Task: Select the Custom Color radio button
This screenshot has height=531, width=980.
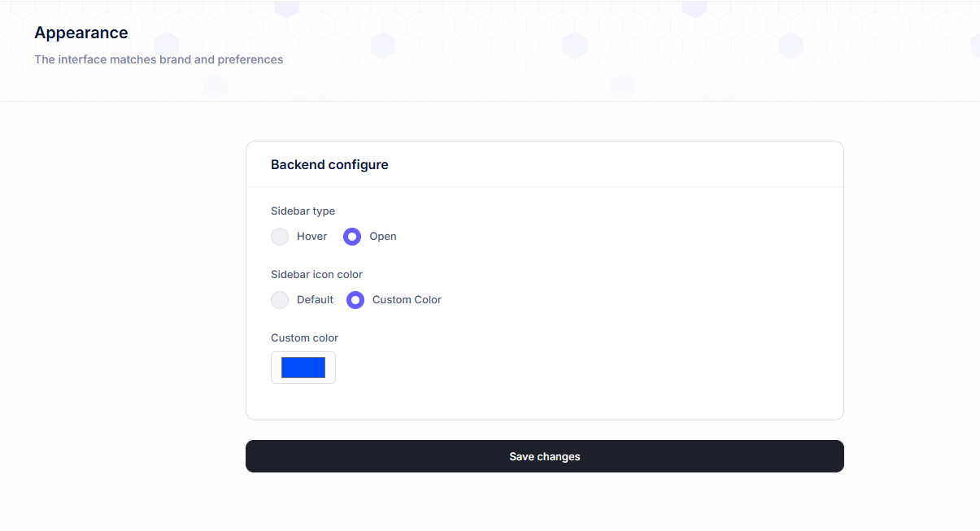Action: pos(355,300)
